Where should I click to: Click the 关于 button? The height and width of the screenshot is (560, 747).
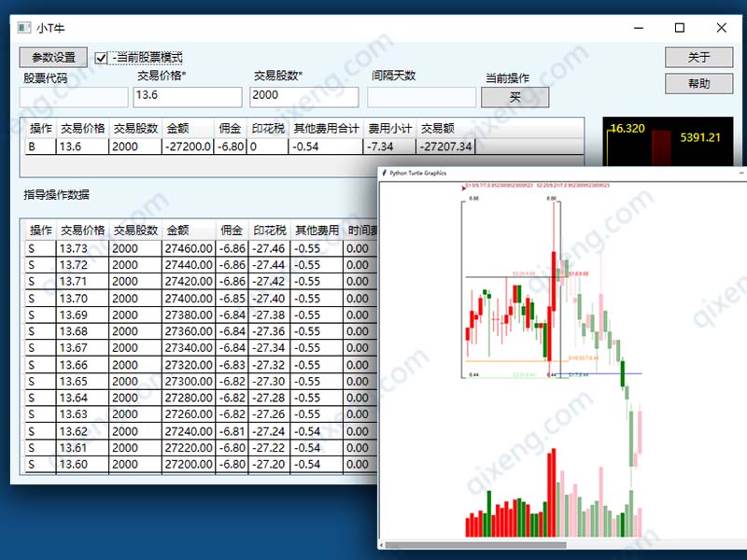pos(698,58)
